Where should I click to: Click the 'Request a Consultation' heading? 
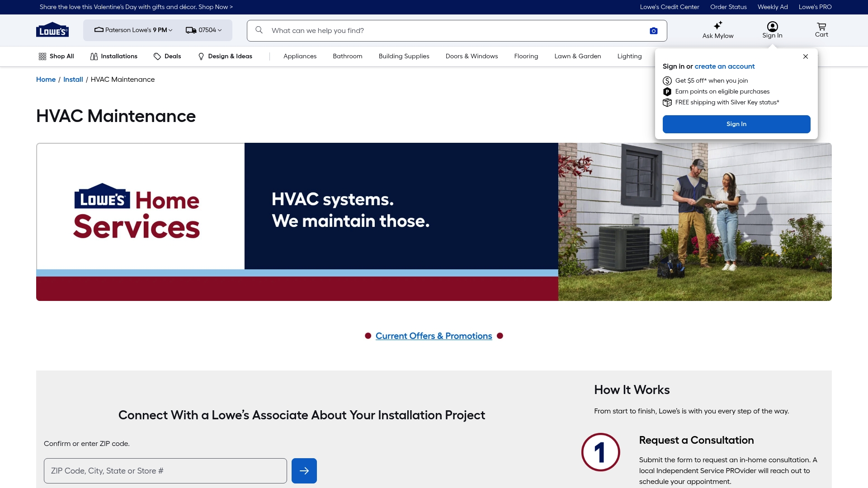tap(697, 441)
